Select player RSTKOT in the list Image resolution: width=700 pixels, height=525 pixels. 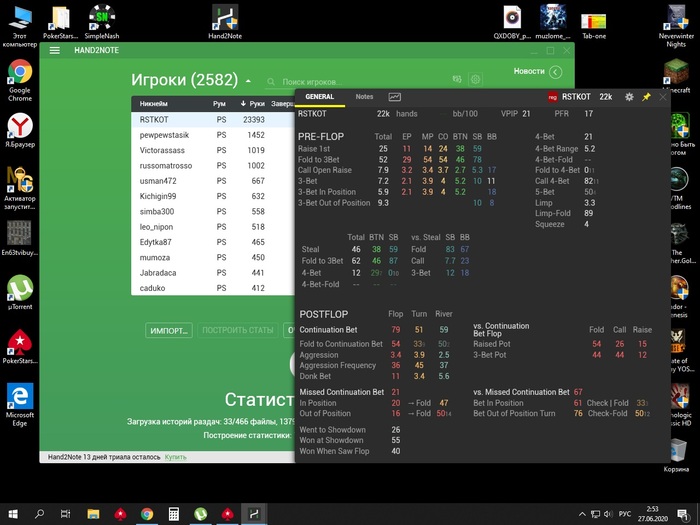click(x=213, y=120)
